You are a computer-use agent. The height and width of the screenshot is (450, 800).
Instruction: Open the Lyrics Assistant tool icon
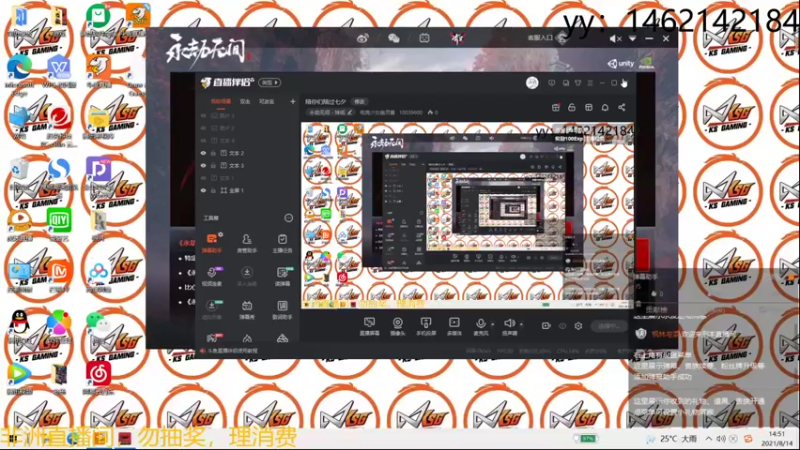(282, 309)
